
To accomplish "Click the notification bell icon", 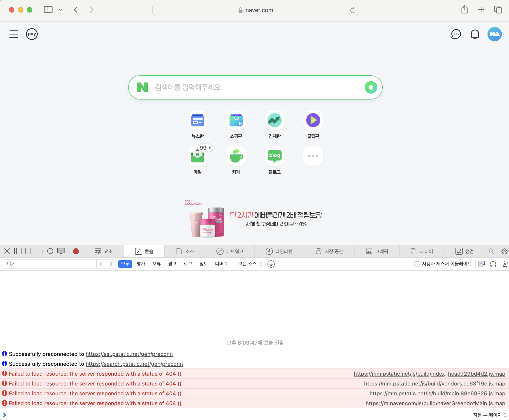I will 475,34.
